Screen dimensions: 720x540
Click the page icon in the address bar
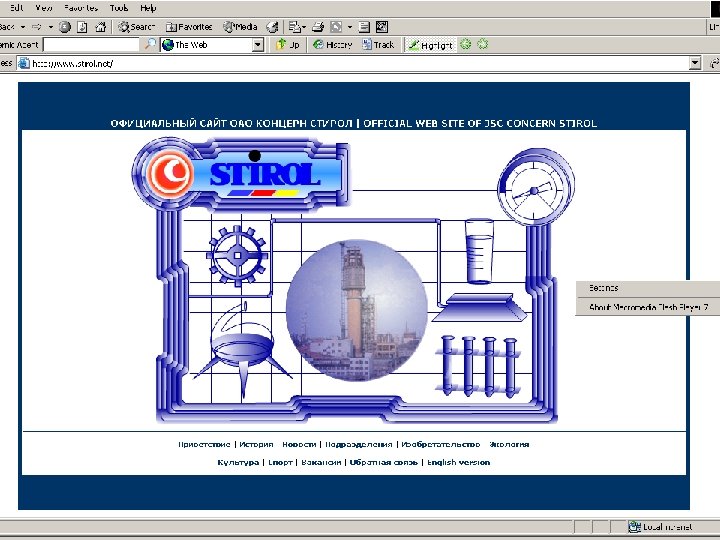tap(23, 63)
